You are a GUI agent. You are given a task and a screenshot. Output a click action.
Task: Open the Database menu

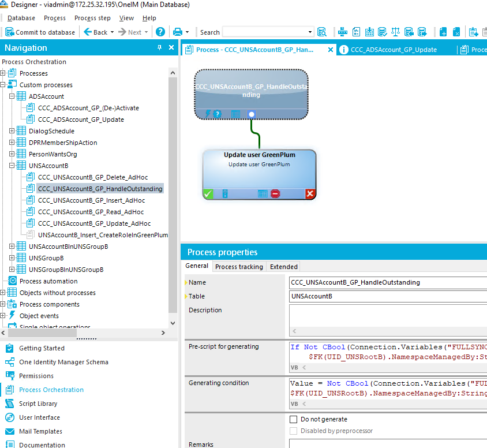pos(21,18)
